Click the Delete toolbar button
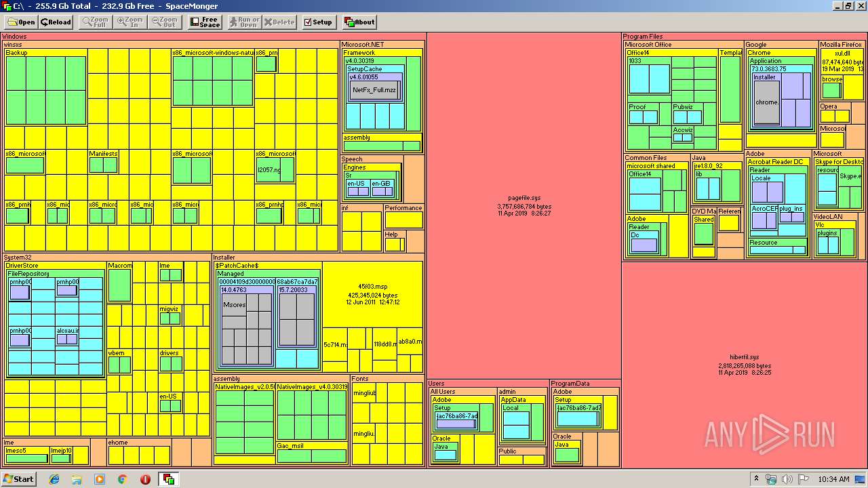Viewport: 868px width, 488px height. pyautogui.click(x=279, y=22)
